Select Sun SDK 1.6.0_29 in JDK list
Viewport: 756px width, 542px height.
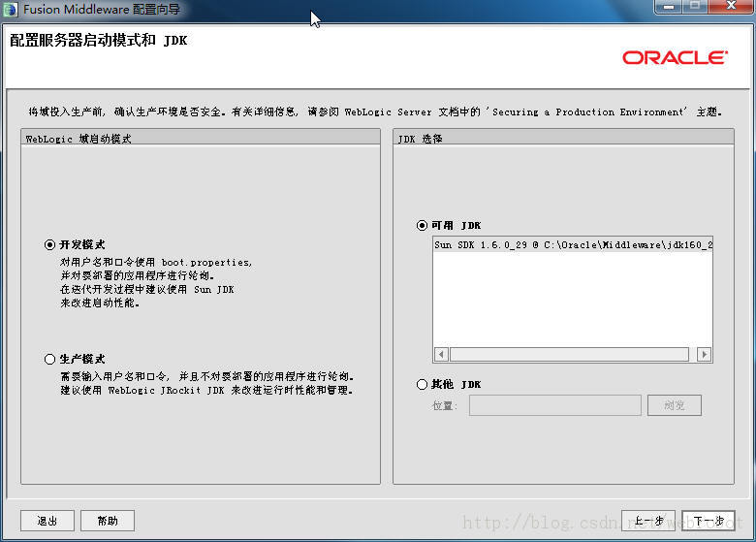pyautogui.click(x=573, y=245)
